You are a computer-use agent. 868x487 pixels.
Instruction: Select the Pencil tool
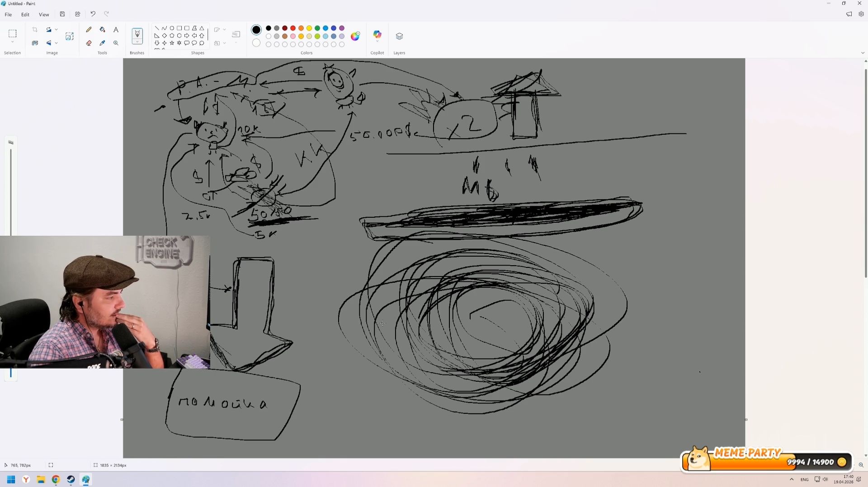click(x=89, y=30)
